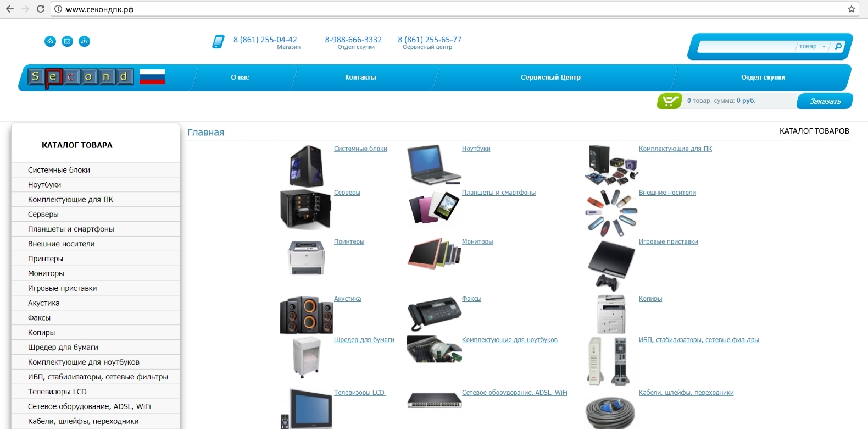This screenshot has width=868, height=429.
Task: Click the site info icon in the address bar
Action: [58, 9]
